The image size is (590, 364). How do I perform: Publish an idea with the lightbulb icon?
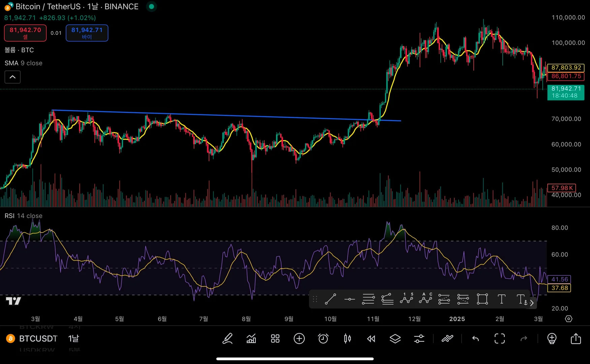(x=552, y=338)
